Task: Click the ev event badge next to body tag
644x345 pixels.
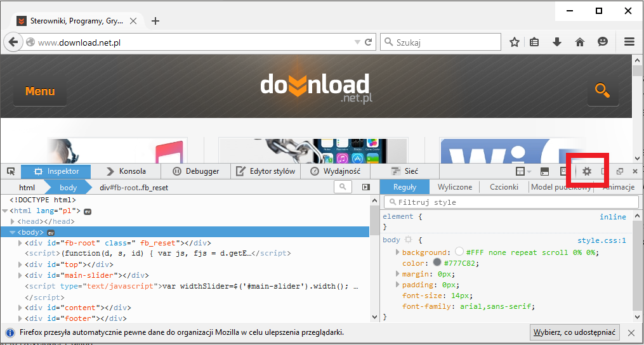Action: (x=51, y=233)
